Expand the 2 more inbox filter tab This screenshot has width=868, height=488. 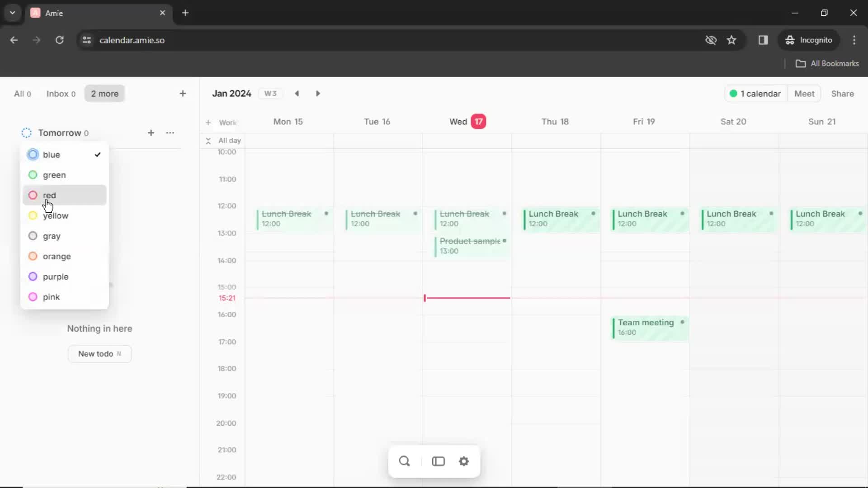(104, 94)
